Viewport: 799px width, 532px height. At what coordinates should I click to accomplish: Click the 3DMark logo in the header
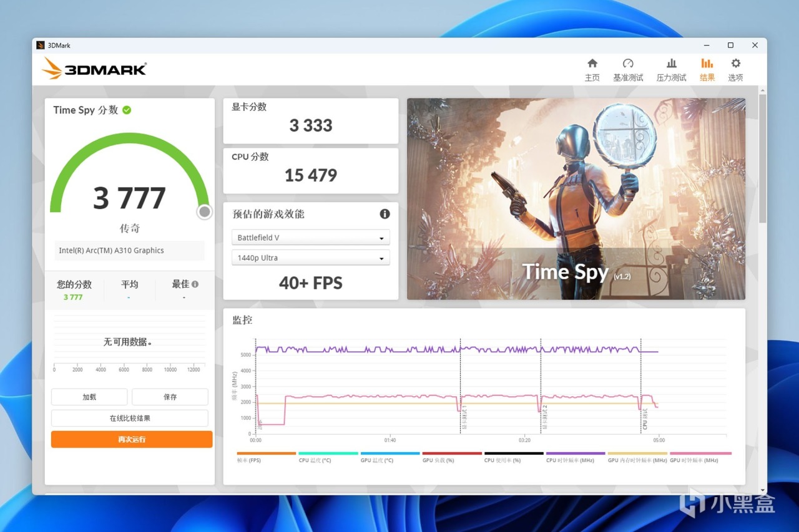[94, 69]
